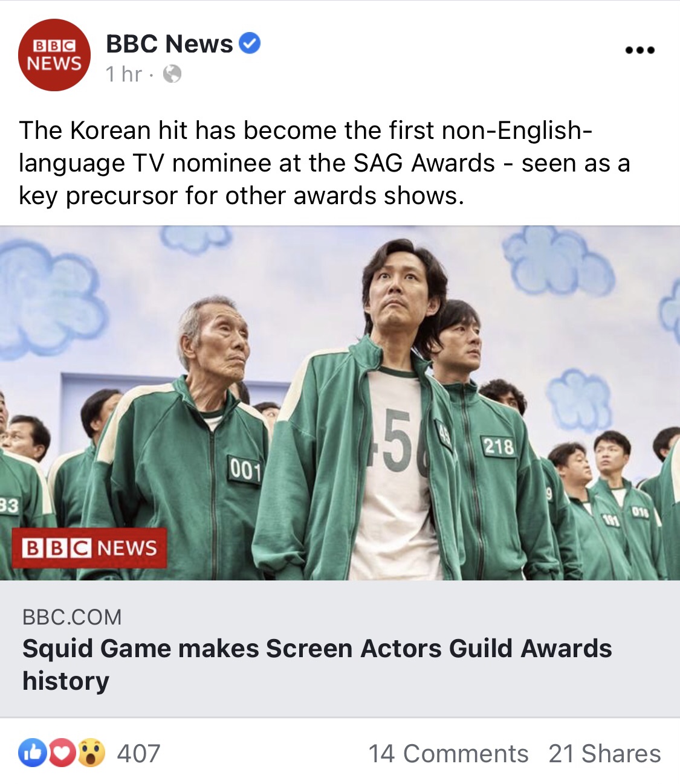Click the gray link preview card area

click(x=340, y=649)
